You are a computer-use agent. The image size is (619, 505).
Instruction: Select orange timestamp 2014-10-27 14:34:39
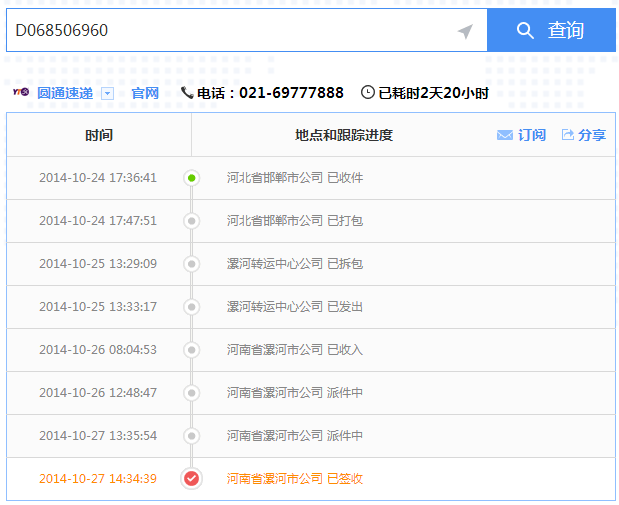[98, 479]
